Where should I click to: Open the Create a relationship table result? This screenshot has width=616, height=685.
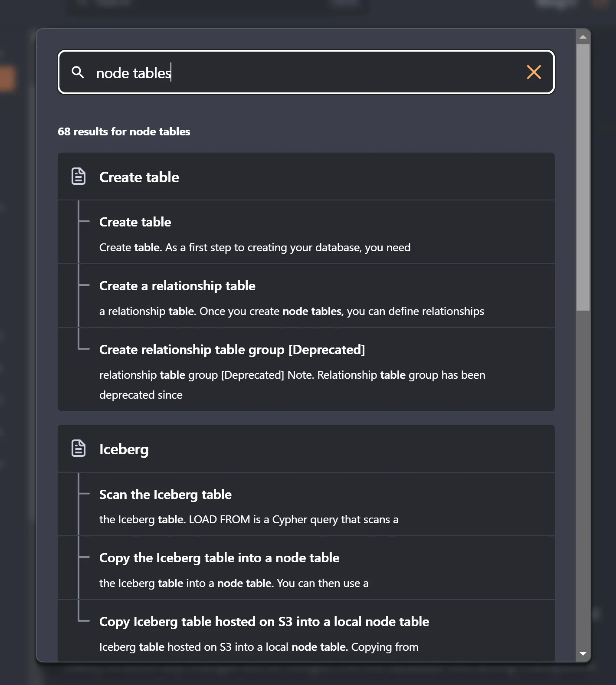coord(177,285)
